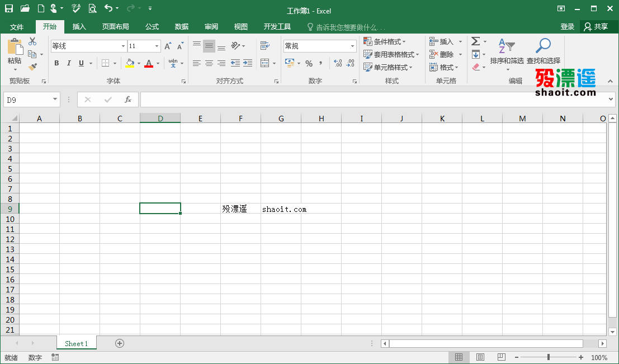Viewport: 619px width, 364px height.
Task: Click the Print Preview icon in quick access toolbar
Action: coord(92,8)
